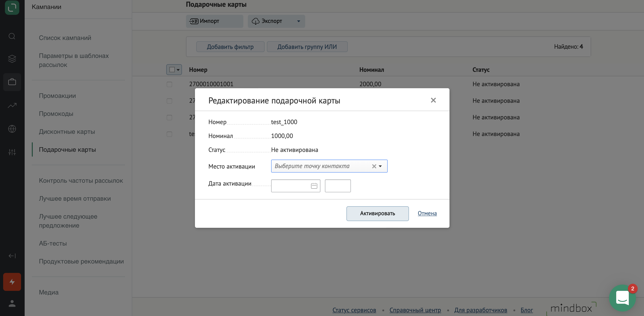Viewport: 644px width, 316px height.
Task: Open Лучшее время отправки
Action: [x=75, y=199]
